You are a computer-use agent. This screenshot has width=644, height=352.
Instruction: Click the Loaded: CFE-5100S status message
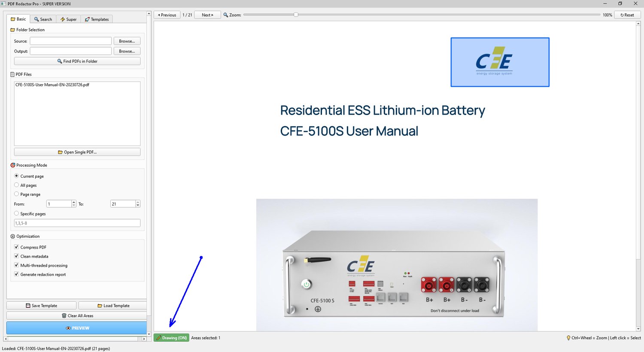coord(56,349)
